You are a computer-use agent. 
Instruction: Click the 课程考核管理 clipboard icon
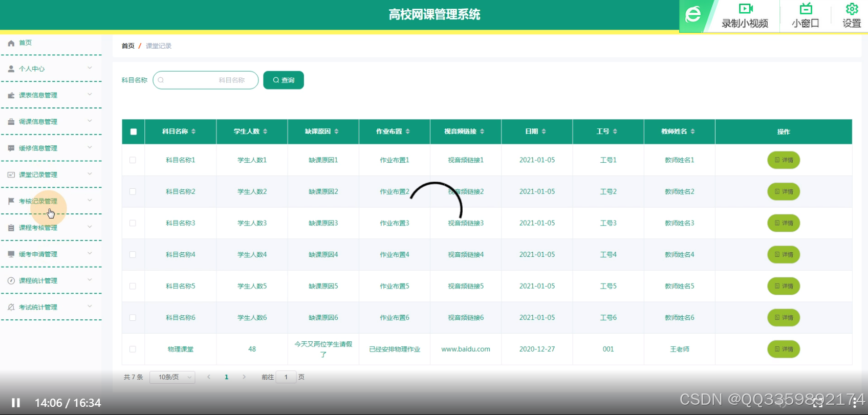pyautogui.click(x=11, y=228)
